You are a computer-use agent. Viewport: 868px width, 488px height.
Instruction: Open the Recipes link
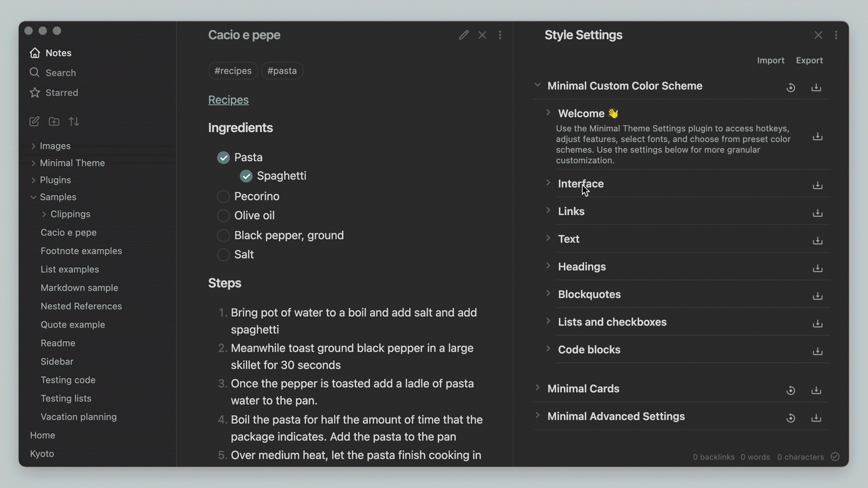point(228,100)
